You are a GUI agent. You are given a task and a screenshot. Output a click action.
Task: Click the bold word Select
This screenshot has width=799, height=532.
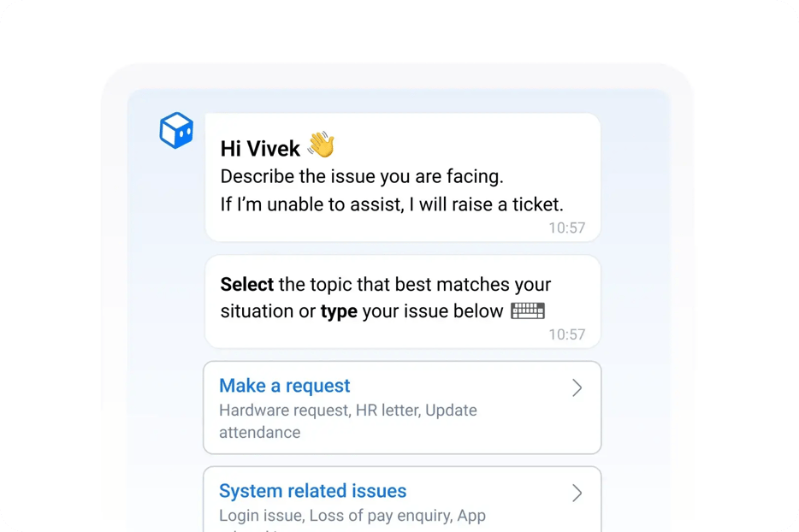[x=246, y=284]
